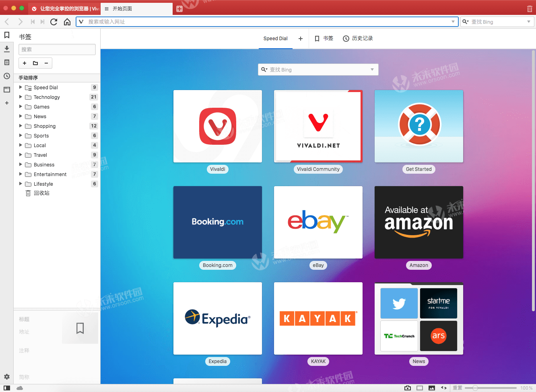Toggle the side panel visibility icon

coord(7,388)
